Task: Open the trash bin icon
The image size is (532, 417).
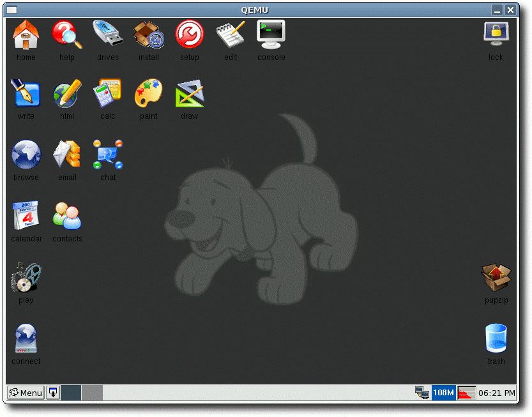Action: 496,338
